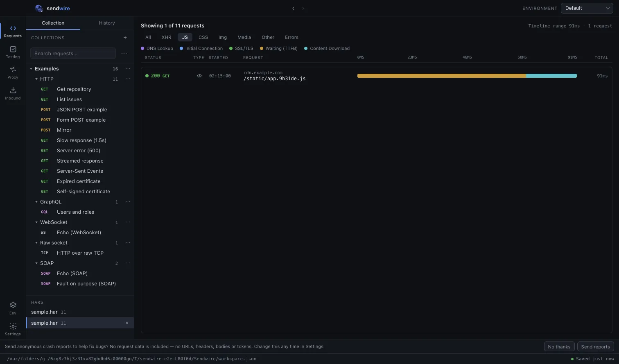619x364 pixels.
Task: Sort by the Started column header
Action: coord(218,58)
